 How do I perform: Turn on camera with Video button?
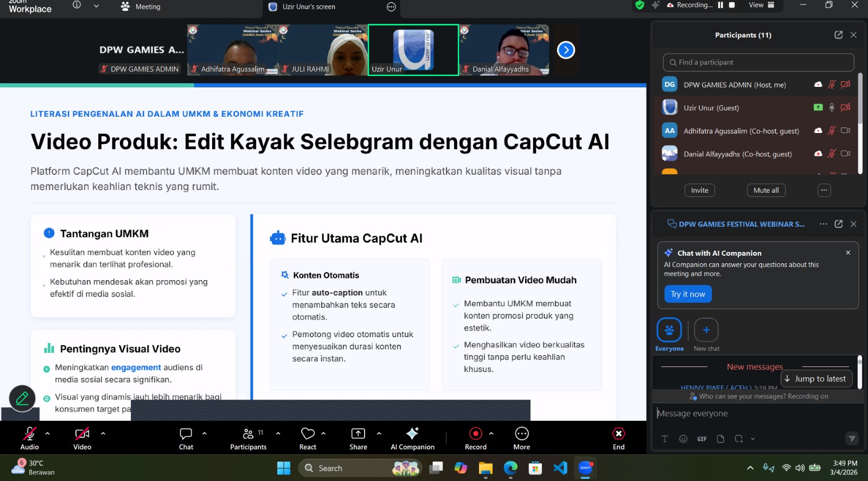pos(82,434)
